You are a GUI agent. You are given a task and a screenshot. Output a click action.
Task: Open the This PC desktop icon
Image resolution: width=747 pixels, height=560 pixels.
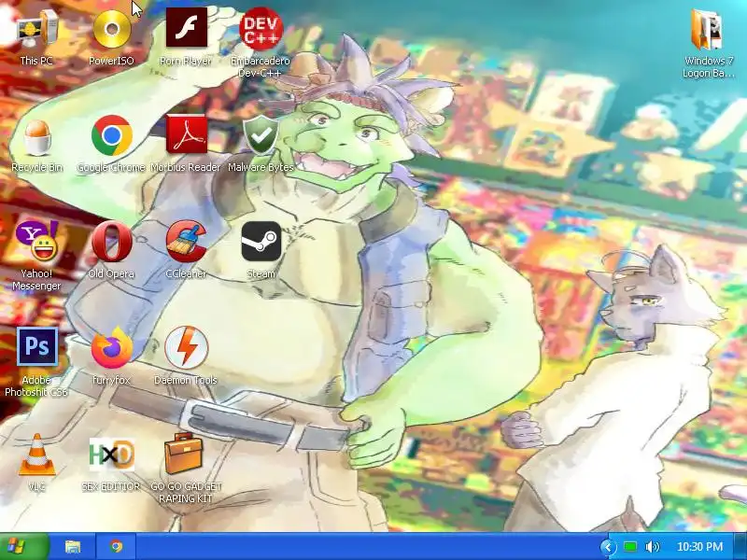click(x=37, y=29)
